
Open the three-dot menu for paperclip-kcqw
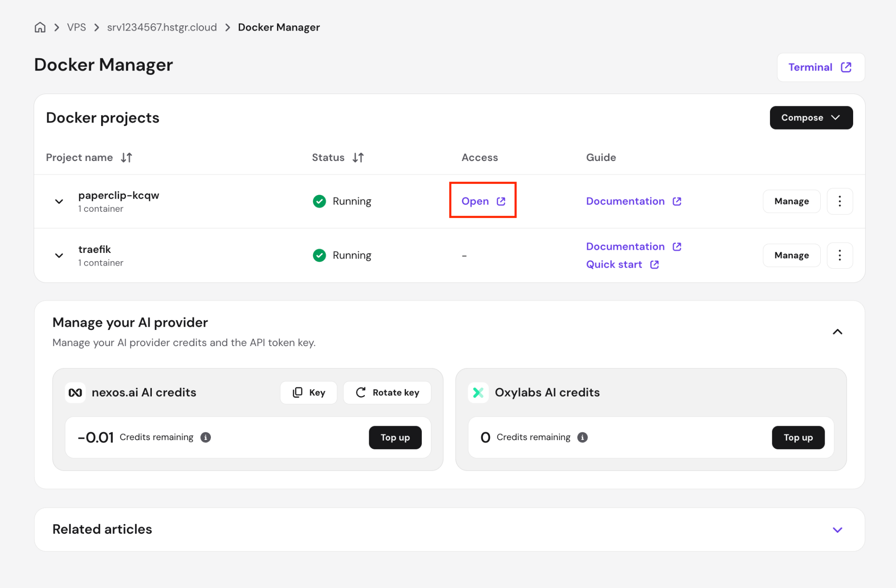pyautogui.click(x=840, y=201)
